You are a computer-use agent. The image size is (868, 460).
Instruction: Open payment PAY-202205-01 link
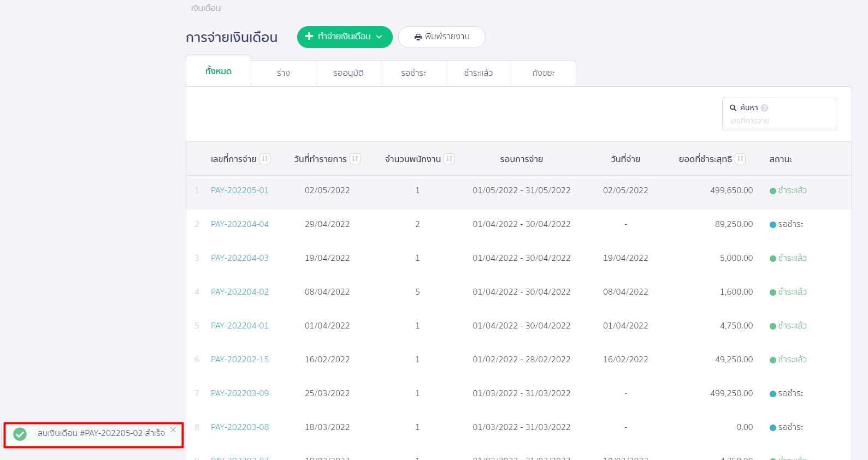pyautogui.click(x=240, y=190)
